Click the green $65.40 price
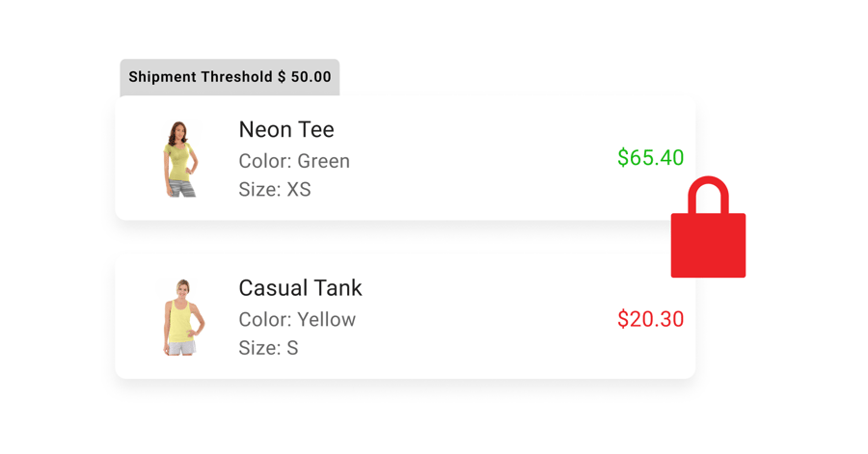The height and width of the screenshot is (454, 868). click(x=650, y=157)
